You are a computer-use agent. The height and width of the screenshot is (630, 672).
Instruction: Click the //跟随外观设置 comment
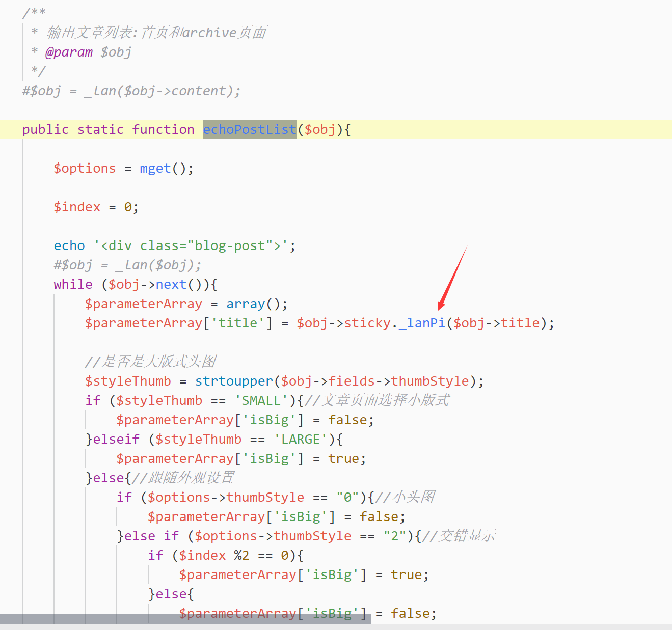[183, 478]
